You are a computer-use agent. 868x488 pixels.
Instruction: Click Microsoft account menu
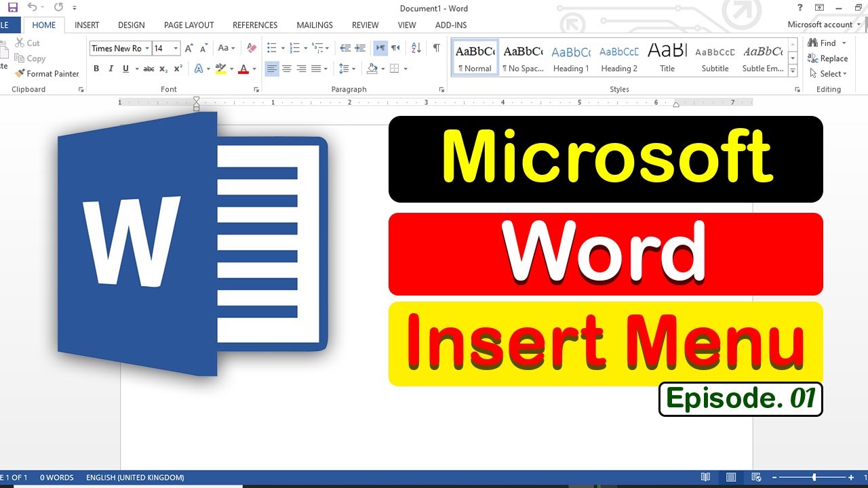coord(823,24)
